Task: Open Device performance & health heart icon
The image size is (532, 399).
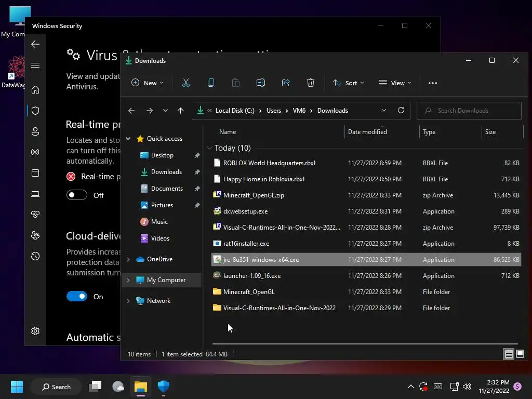Action: click(x=35, y=215)
